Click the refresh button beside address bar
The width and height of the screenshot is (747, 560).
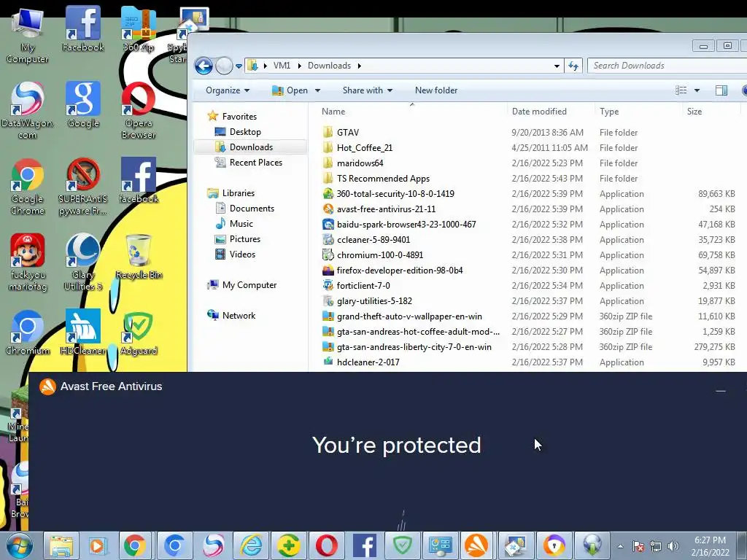573,66
